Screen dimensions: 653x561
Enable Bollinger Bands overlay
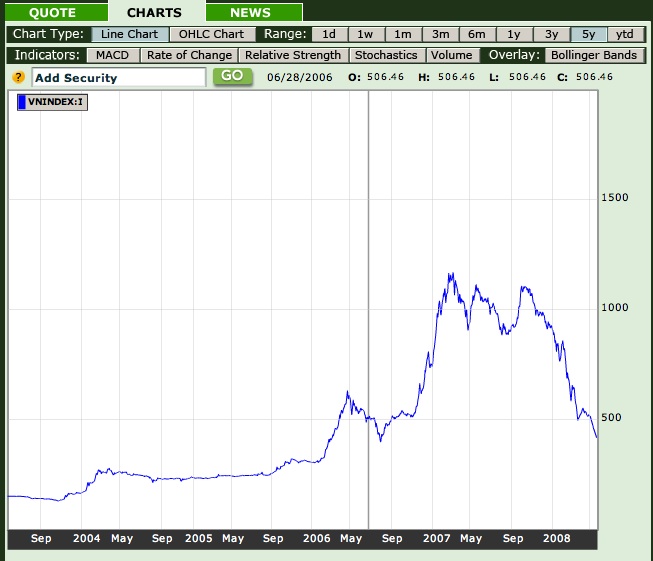593,55
